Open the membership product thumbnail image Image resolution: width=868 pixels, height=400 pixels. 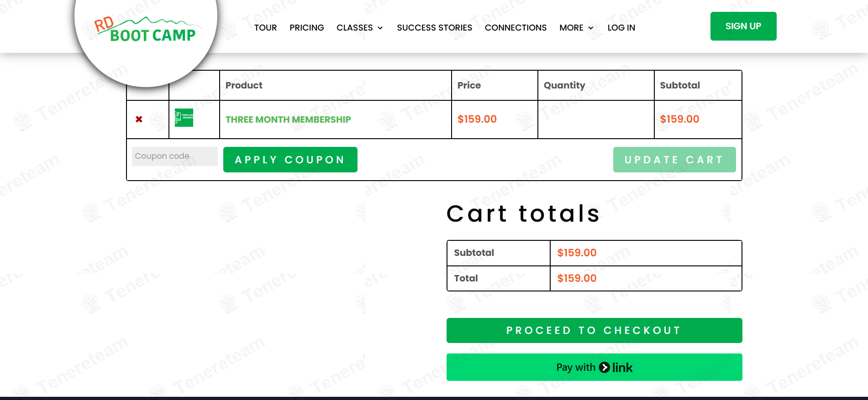point(184,118)
